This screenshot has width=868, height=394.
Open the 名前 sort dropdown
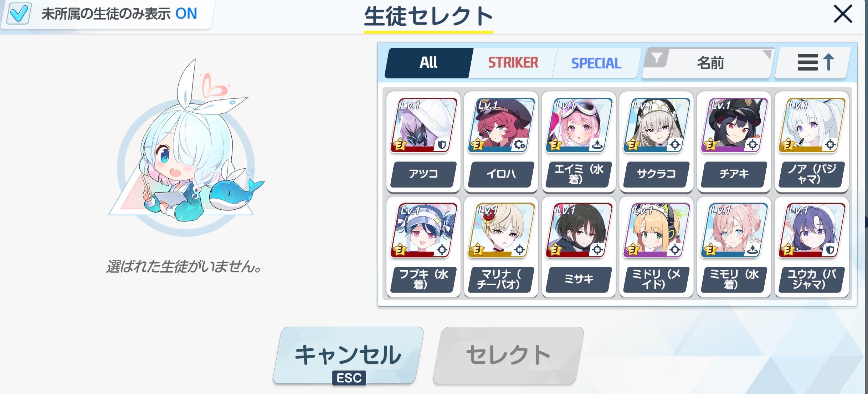tap(710, 63)
